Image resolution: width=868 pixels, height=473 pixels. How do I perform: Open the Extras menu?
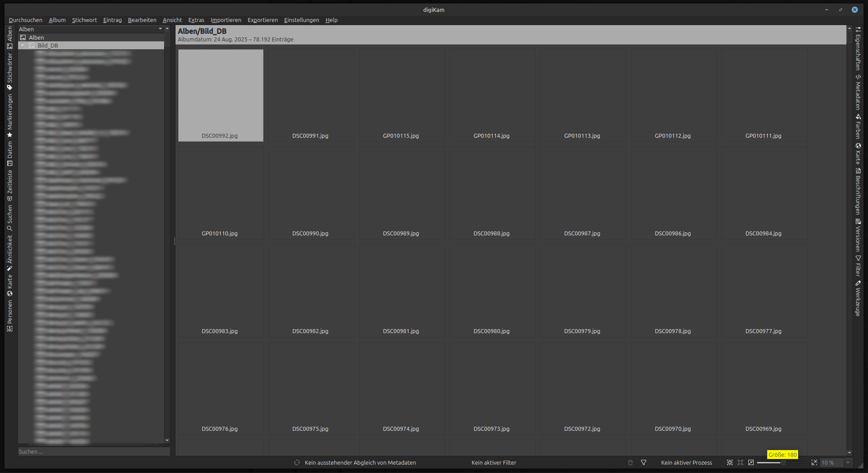point(196,20)
